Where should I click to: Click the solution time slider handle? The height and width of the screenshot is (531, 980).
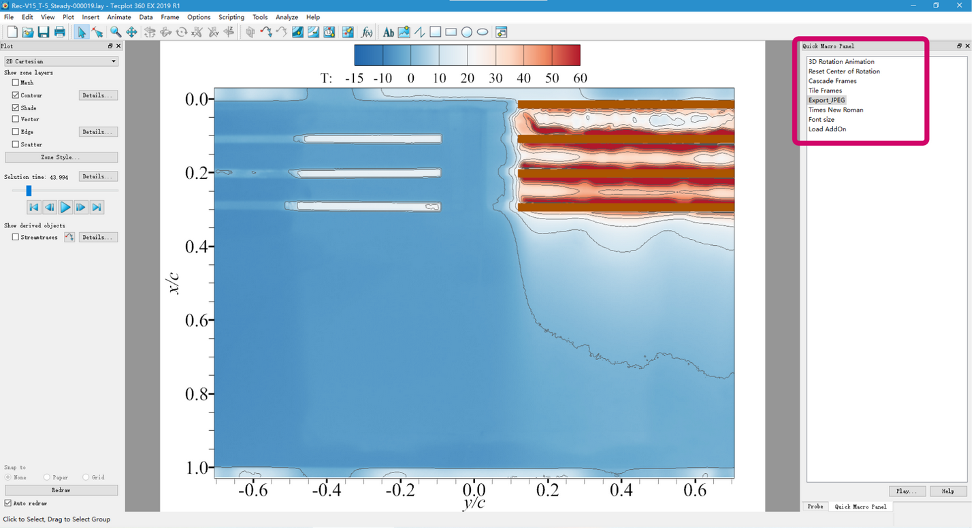tap(29, 191)
